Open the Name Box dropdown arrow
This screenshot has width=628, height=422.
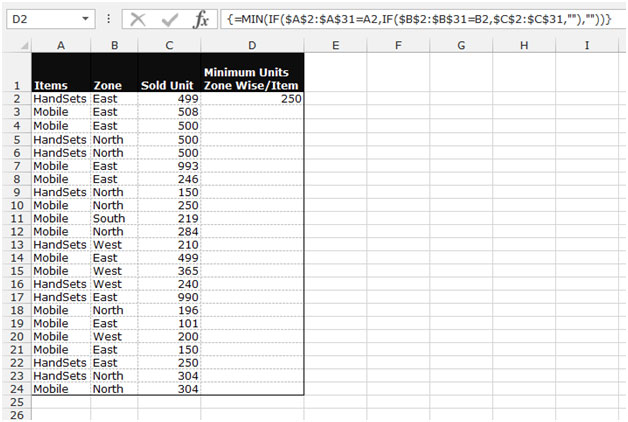coord(85,19)
